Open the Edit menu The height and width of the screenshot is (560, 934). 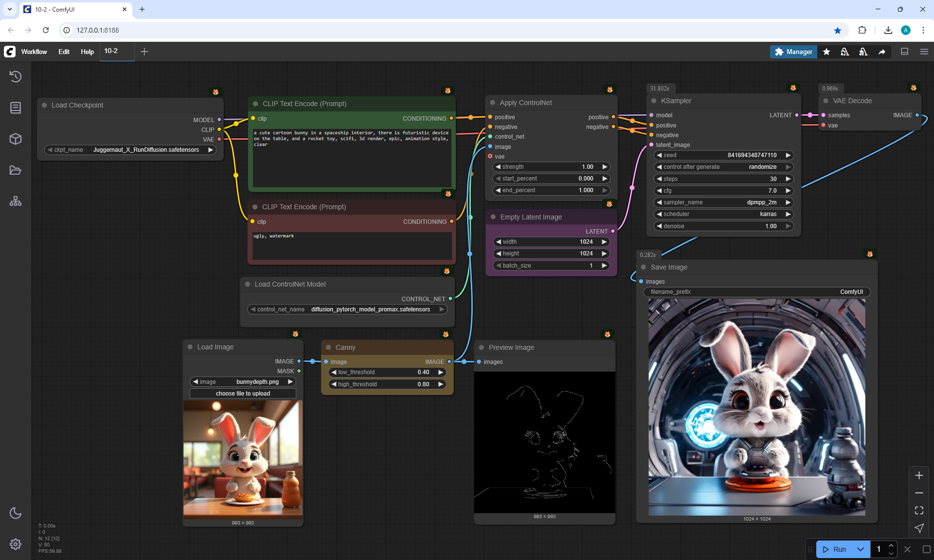64,52
